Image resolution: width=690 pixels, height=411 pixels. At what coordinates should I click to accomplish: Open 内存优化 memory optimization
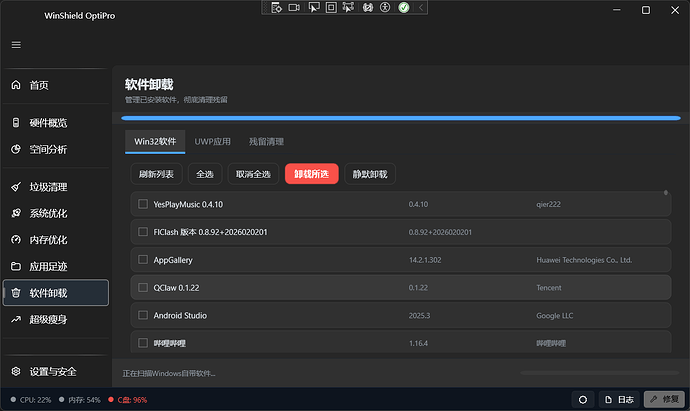[55, 240]
